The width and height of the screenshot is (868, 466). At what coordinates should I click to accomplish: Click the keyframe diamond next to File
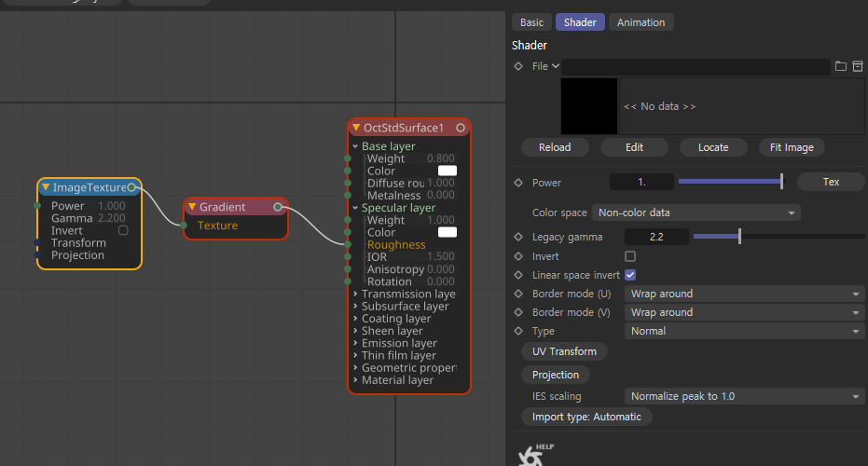(518, 66)
